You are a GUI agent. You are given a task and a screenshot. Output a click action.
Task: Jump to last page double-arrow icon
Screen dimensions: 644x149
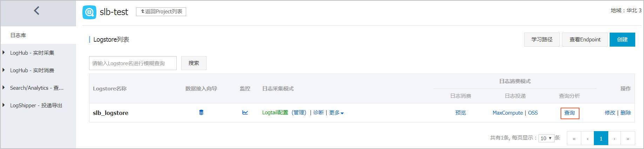[628, 138]
